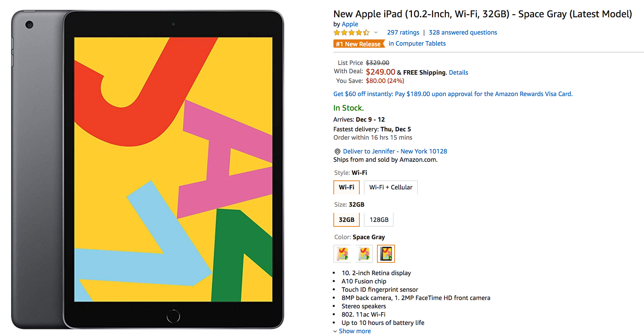Select the Wi-Fi + Cellular style option

point(390,187)
